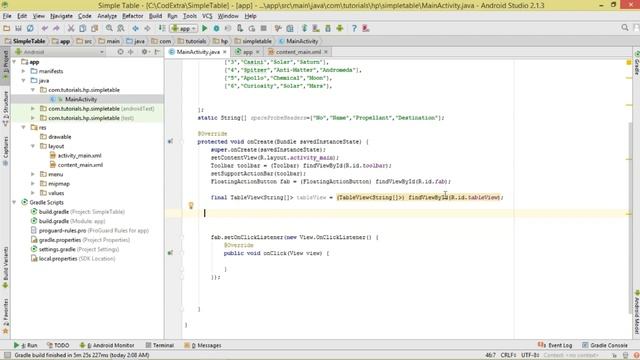Open the Event Log button

555,345
